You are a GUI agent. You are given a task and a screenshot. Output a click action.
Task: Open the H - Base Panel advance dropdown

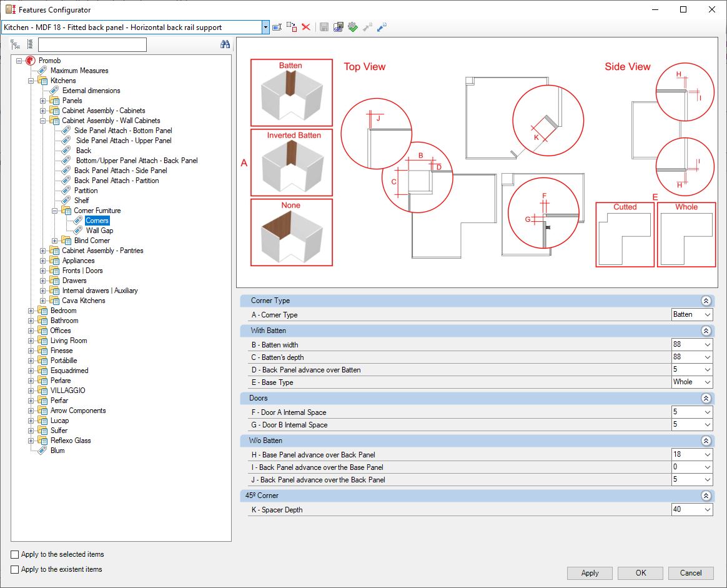click(x=707, y=455)
